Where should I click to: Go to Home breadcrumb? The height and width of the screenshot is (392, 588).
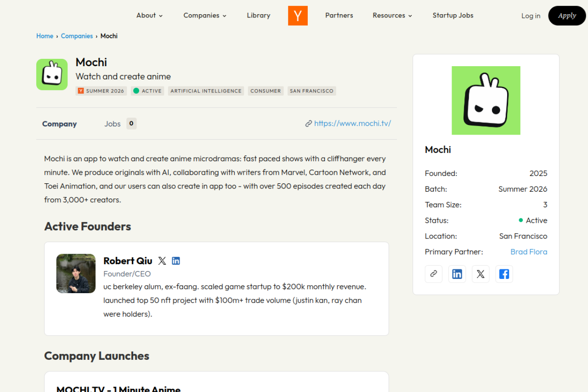point(45,36)
